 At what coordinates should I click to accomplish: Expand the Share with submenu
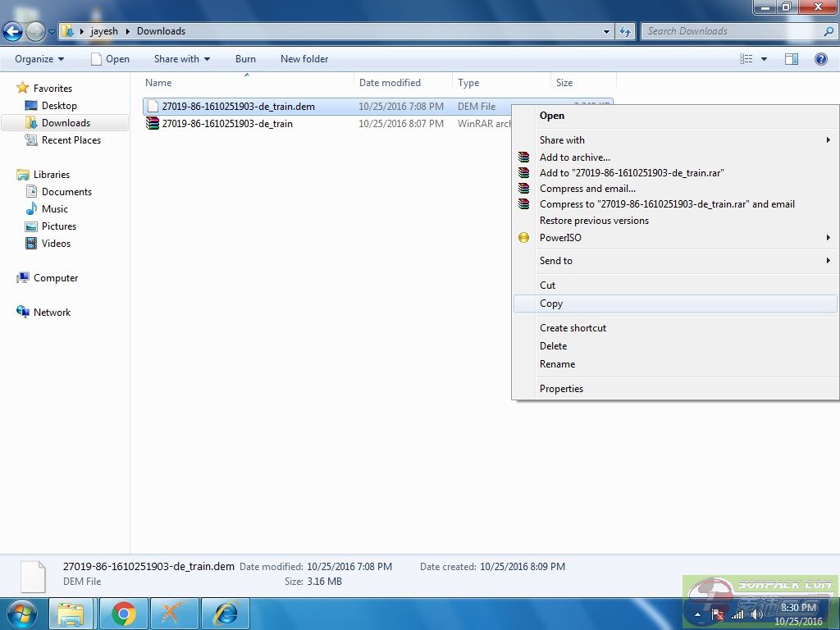[x=562, y=140]
